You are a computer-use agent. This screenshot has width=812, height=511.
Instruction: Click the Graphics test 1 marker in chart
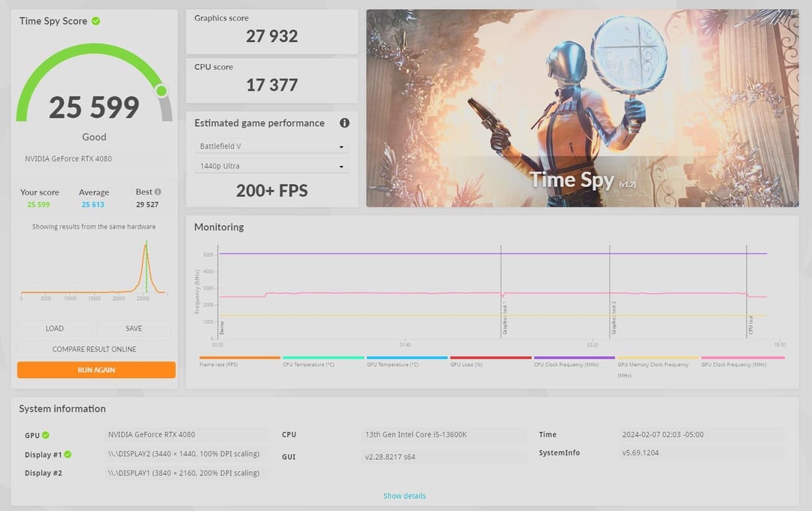tap(505, 319)
